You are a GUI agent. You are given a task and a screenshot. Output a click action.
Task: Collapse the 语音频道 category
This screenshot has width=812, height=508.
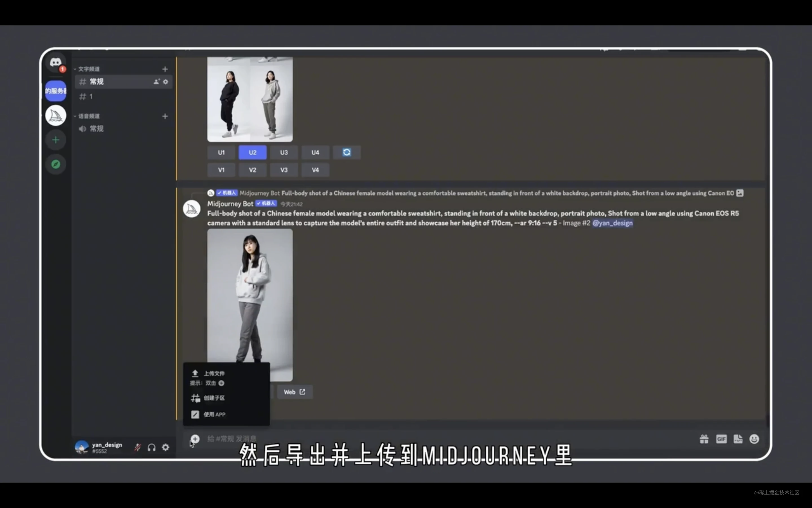click(x=87, y=116)
